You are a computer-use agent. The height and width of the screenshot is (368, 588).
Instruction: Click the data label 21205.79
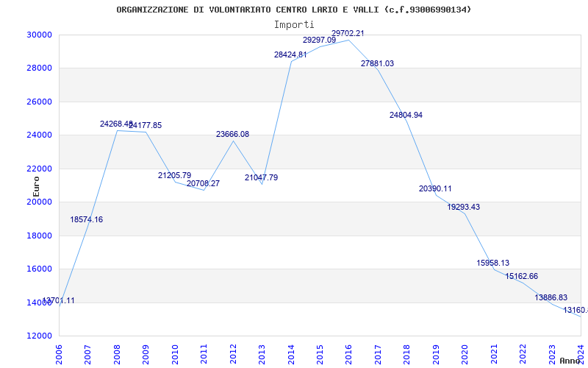(x=175, y=175)
